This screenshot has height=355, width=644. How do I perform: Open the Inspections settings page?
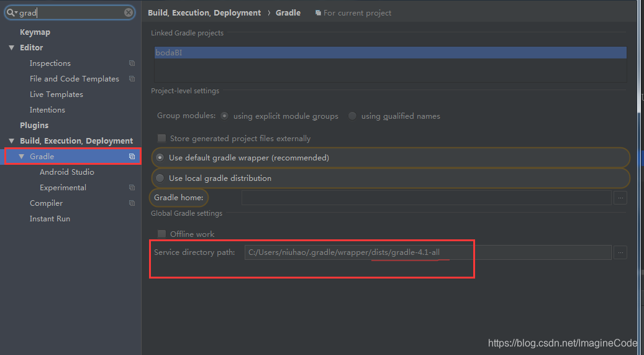coord(50,63)
